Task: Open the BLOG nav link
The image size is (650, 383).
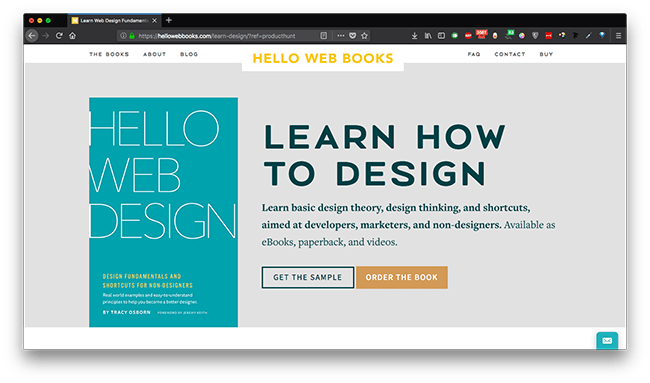Action: pyautogui.click(x=189, y=54)
